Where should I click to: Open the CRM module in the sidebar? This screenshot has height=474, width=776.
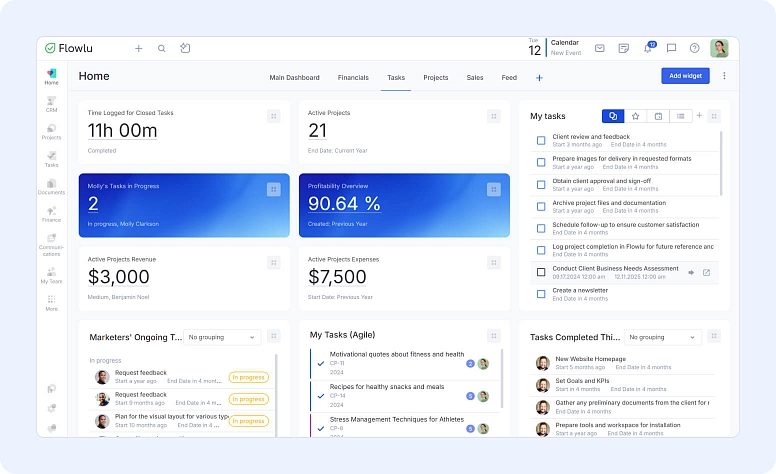point(51,103)
